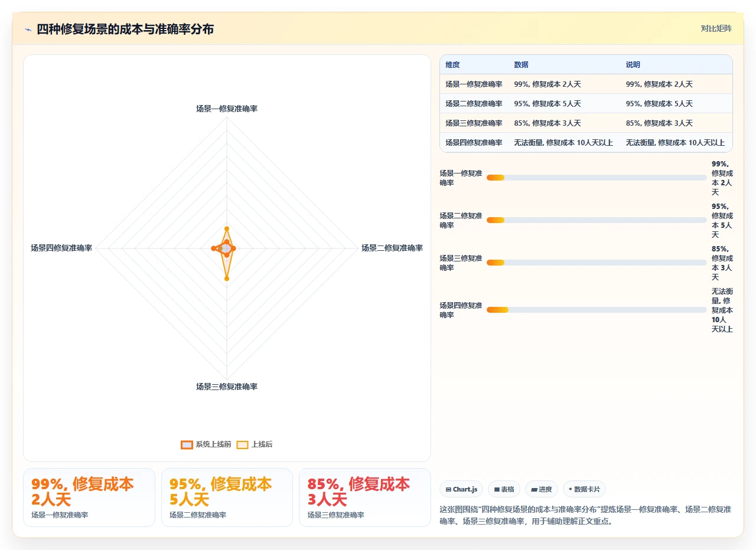The image size is (756, 550).
Task: Click the bottom yellow radar point on 场景三 axis
Action: [227, 278]
